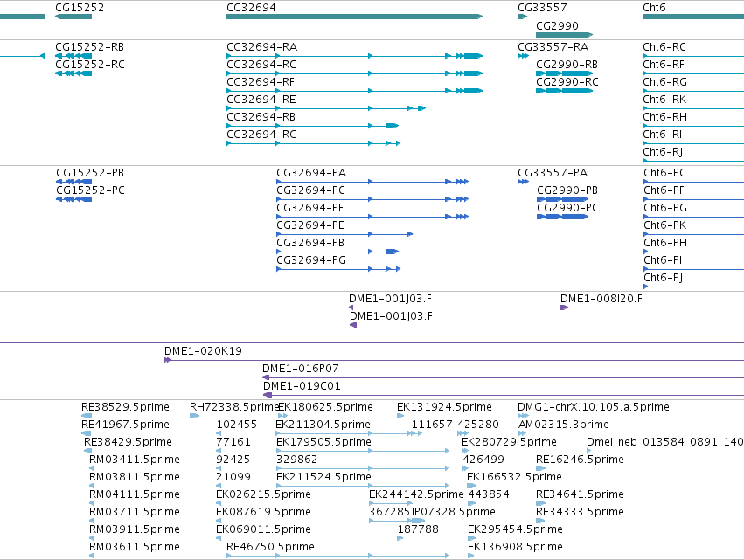744x560 pixels.
Task: Select protein CG32694-PG
Action: pos(311,260)
